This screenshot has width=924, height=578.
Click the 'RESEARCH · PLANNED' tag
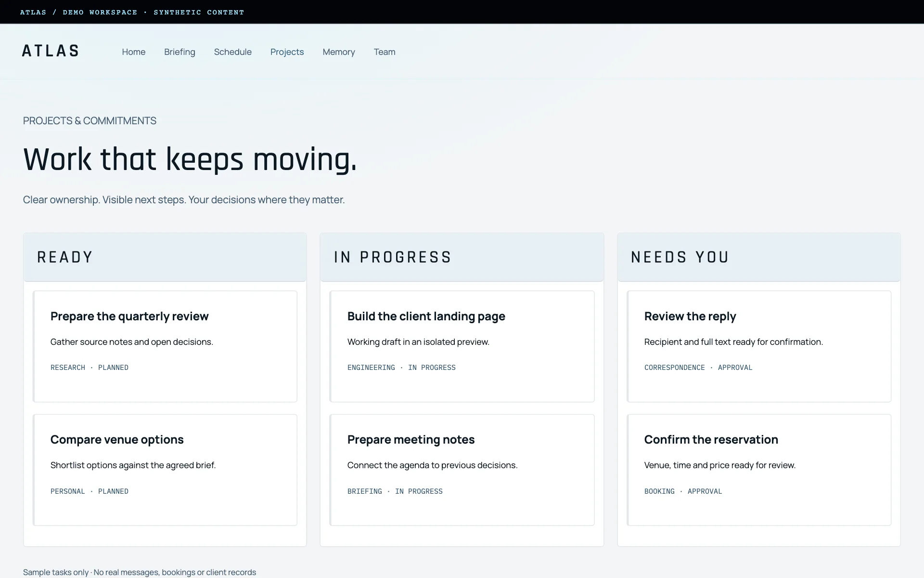pyautogui.click(x=90, y=368)
